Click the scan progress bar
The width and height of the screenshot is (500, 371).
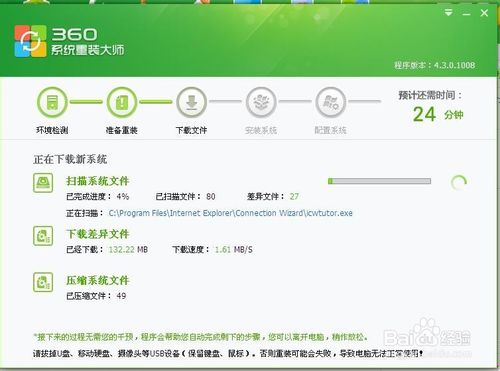click(379, 181)
